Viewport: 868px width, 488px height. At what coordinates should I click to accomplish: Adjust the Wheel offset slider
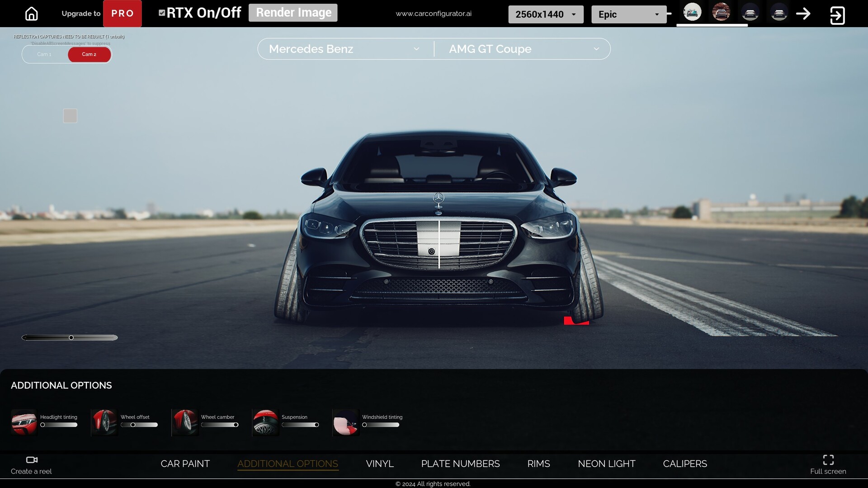pos(139,425)
